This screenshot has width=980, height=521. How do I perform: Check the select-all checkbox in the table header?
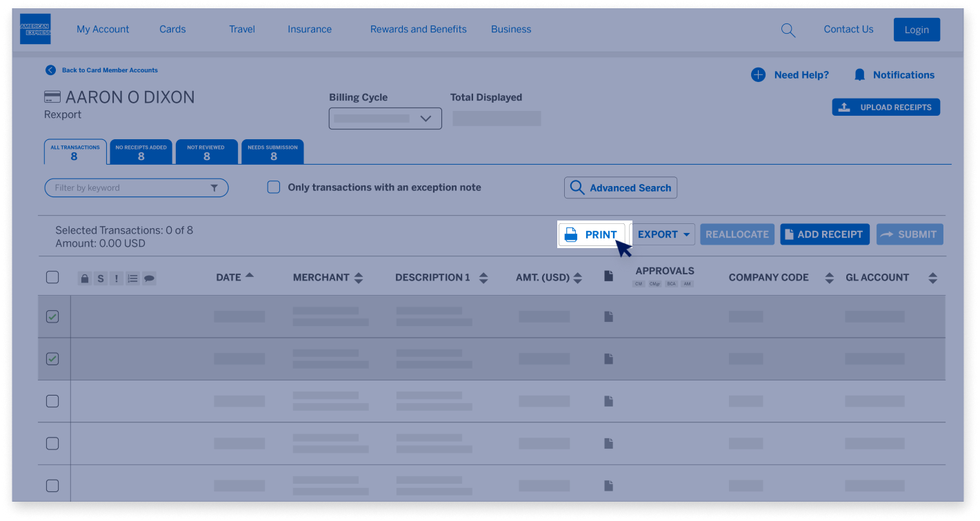pos(52,277)
